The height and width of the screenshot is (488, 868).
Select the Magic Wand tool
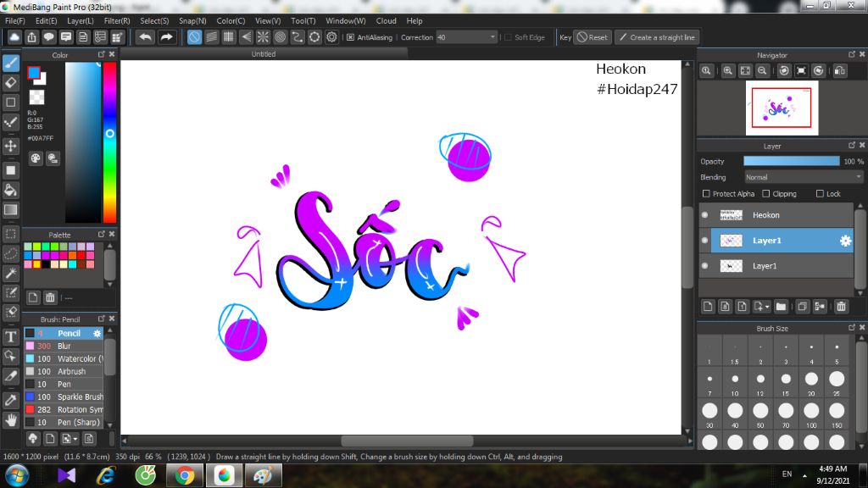point(10,273)
